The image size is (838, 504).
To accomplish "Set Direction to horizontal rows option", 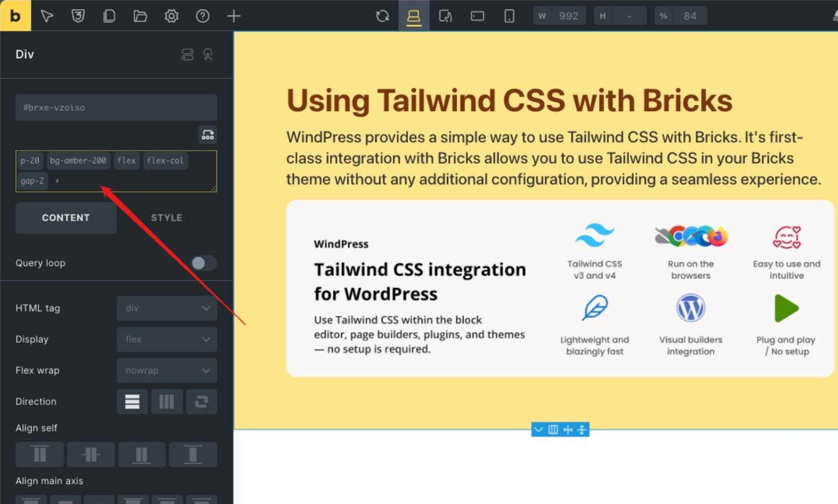I will (132, 402).
